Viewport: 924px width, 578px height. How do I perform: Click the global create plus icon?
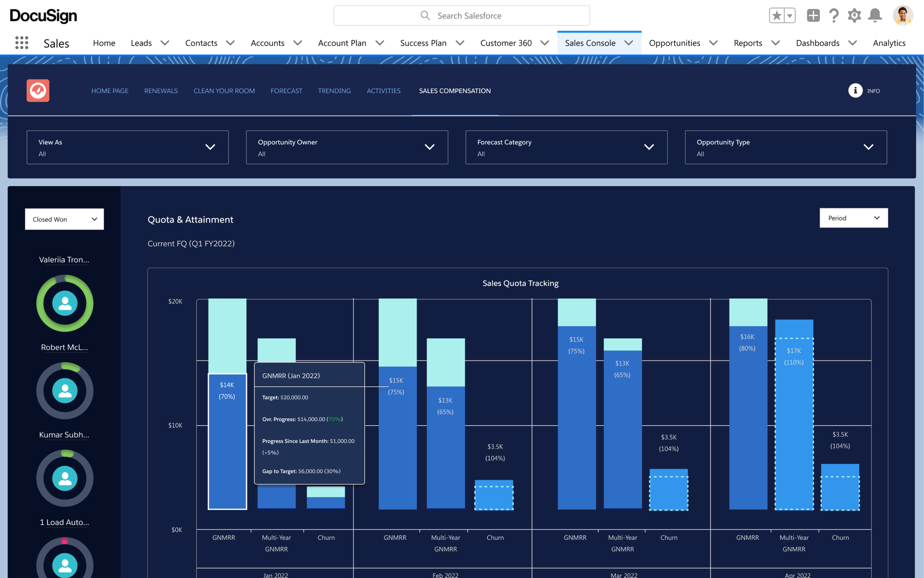[813, 16]
